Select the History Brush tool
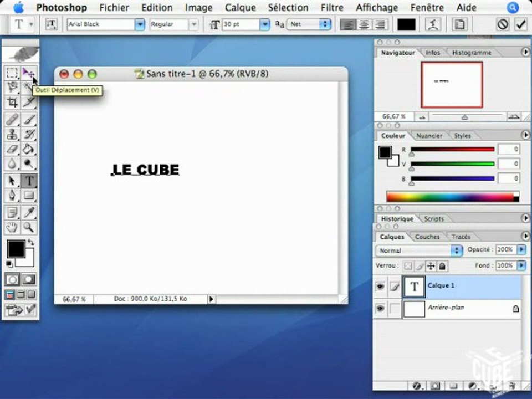 click(28, 134)
